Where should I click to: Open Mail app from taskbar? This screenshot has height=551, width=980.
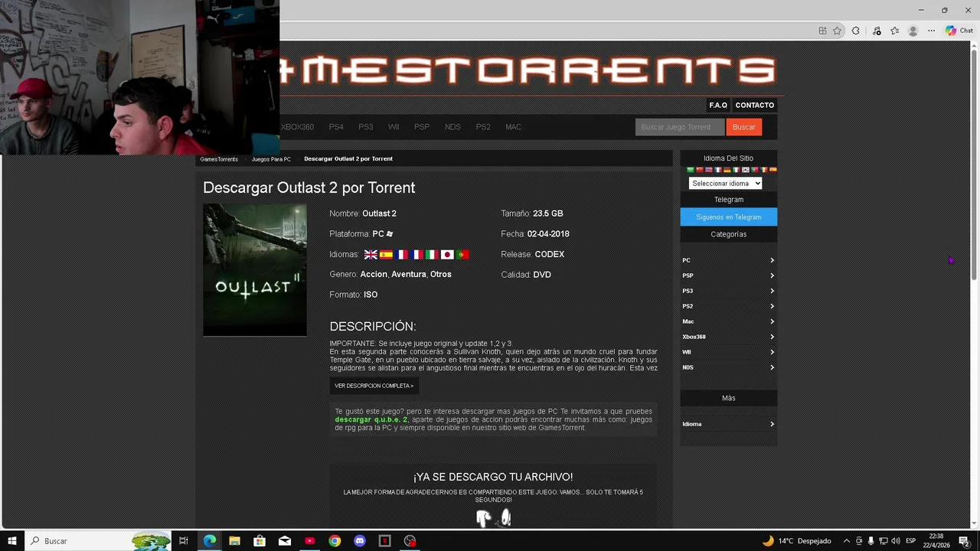pos(285,541)
